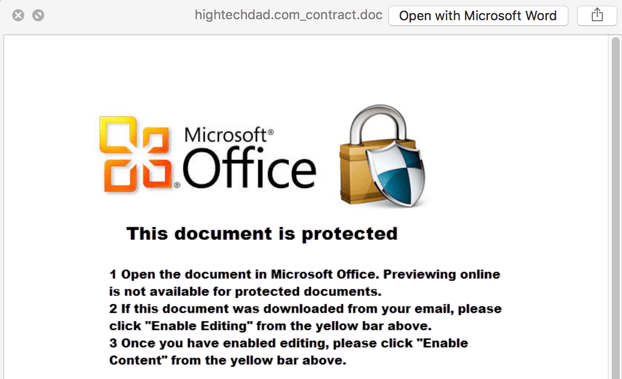This screenshot has width=622, height=379.
Task: Click the large "Office" wordmark
Action: point(250,169)
